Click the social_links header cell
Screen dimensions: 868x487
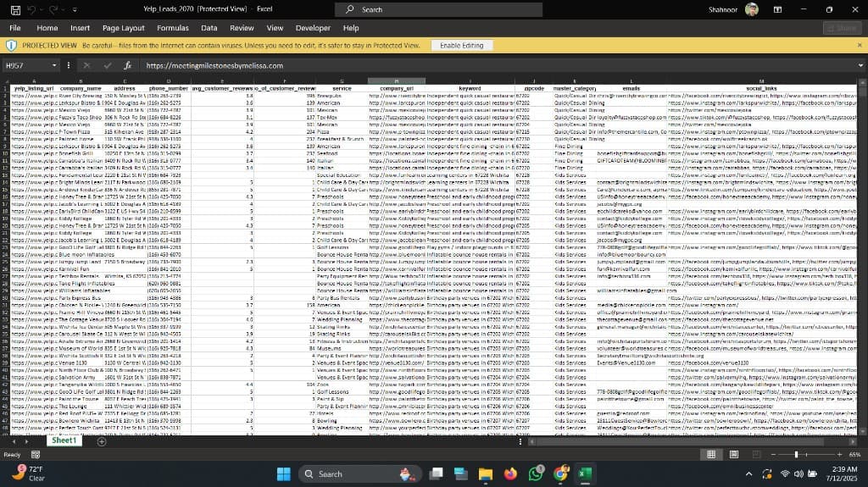(x=761, y=88)
